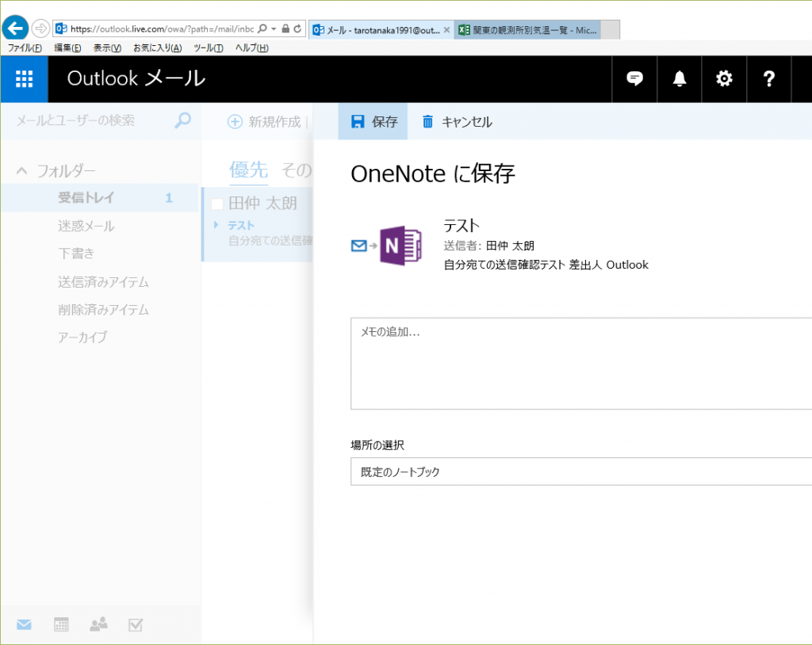
Task: Click the unread count 1 beside 受信トレイ
Action: click(169, 197)
